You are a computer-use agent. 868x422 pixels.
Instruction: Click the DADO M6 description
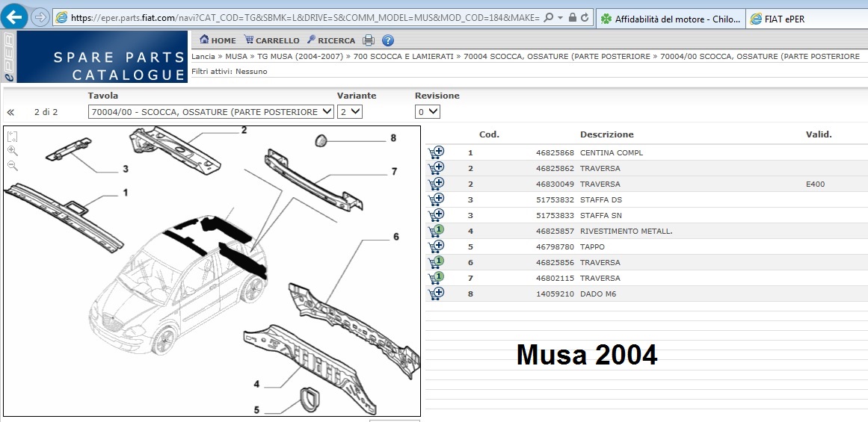pos(598,294)
